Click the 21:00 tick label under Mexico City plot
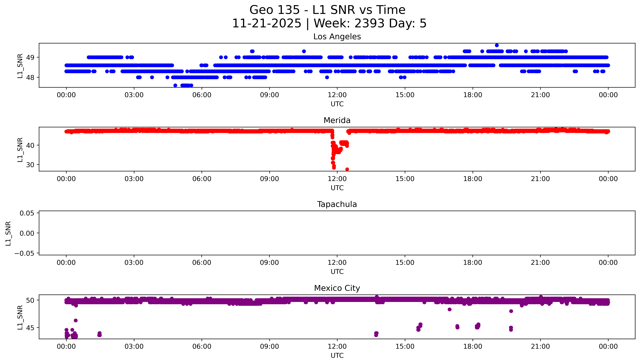This screenshot has height=364, width=640. pyautogui.click(x=540, y=346)
